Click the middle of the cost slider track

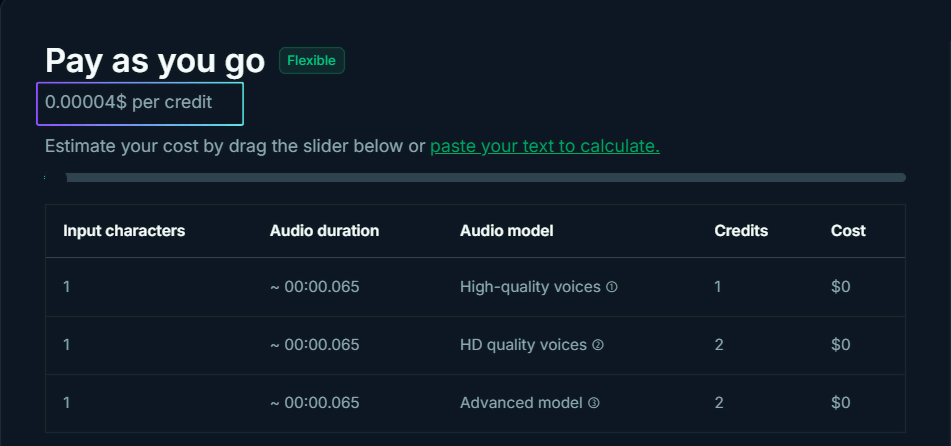[476, 177]
